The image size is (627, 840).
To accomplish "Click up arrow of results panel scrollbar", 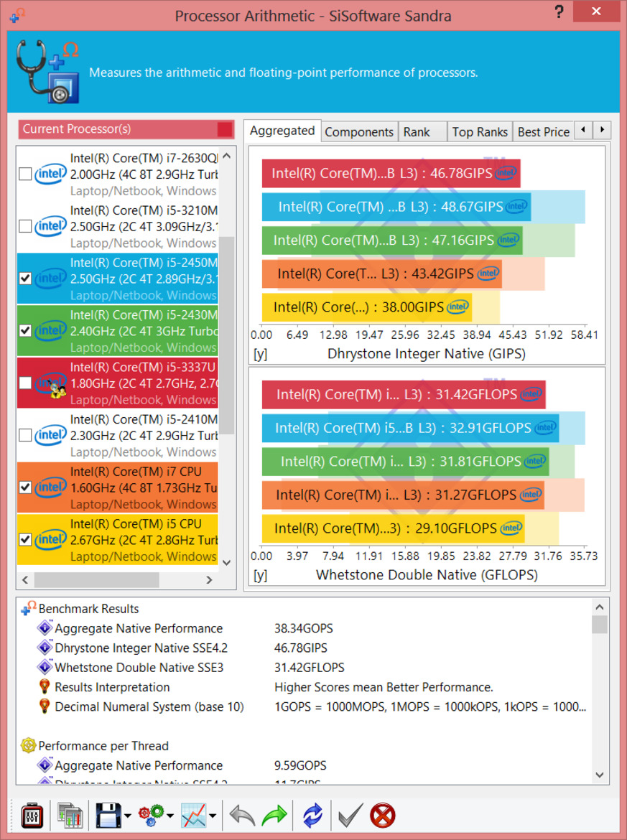I will pyautogui.click(x=600, y=607).
